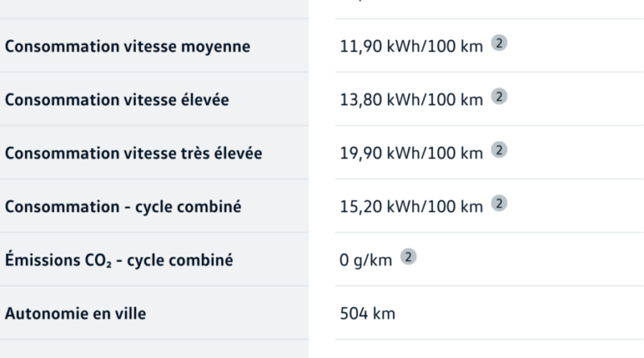Click the empty value cell beneath 504 km
Image resolution: width=644 pixels, height=358 pixels.
[x=483, y=349]
